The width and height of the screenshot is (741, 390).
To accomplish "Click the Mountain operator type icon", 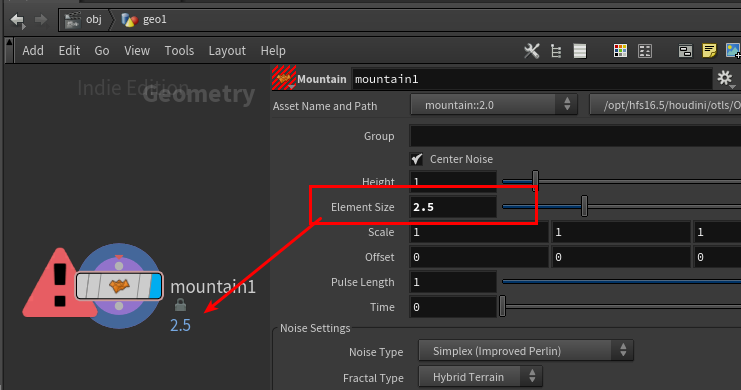I will coord(284,78).
